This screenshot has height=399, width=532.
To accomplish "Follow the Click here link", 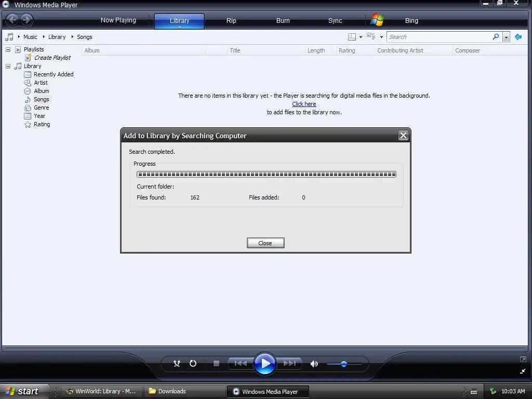I will (304, 104).
